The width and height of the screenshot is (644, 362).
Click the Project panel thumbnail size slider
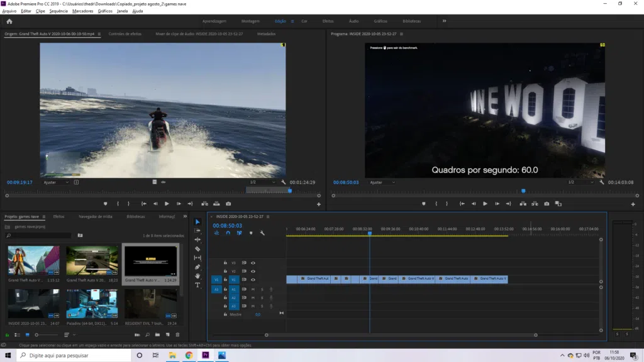[x=38, y=335]
